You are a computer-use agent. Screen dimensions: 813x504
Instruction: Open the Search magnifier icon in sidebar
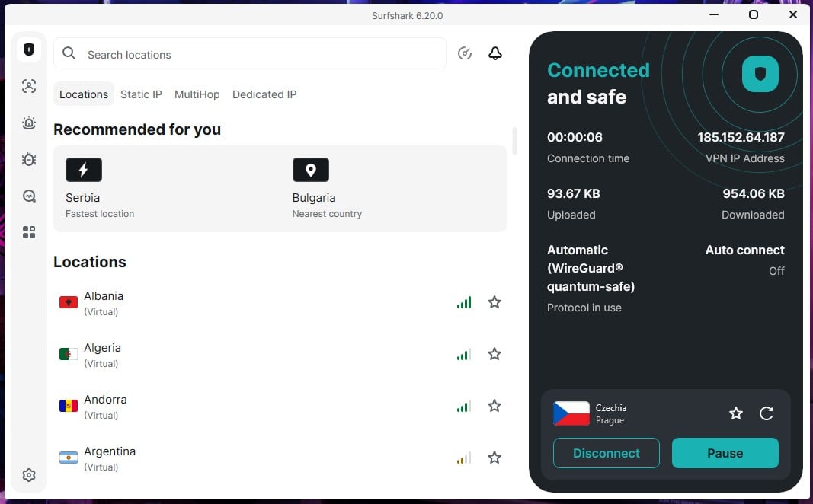pos(29,196)
